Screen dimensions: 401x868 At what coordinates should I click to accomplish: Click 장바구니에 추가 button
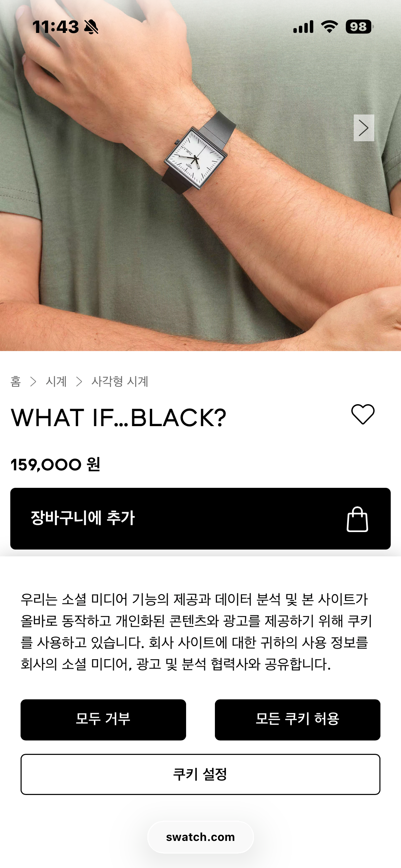coord(200,519)
